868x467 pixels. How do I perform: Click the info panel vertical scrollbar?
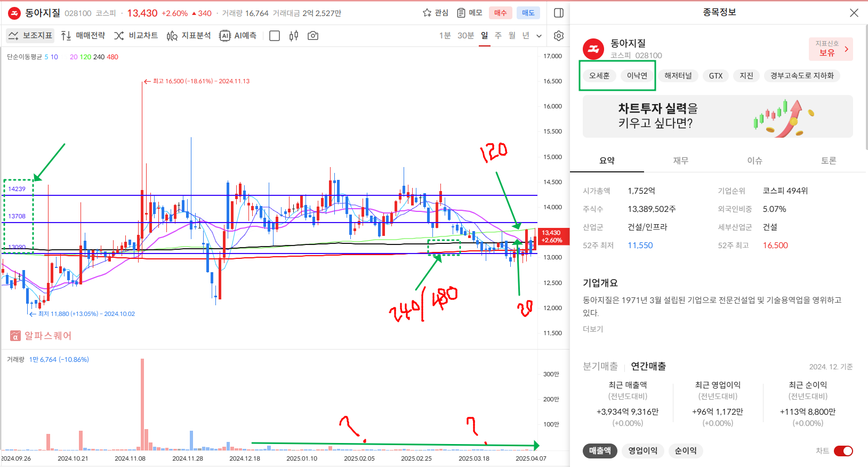coord(866,88)
